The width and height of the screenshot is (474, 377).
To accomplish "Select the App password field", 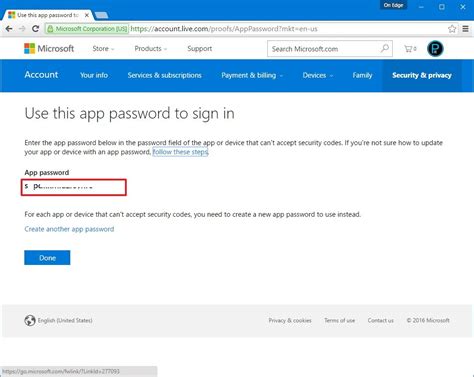I will point(74,187).
